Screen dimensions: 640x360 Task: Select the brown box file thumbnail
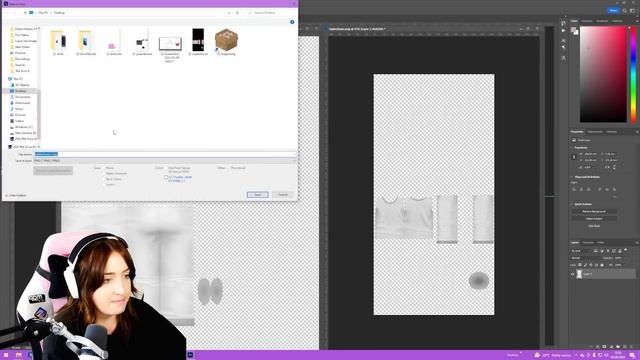click(x=227, y=40)
